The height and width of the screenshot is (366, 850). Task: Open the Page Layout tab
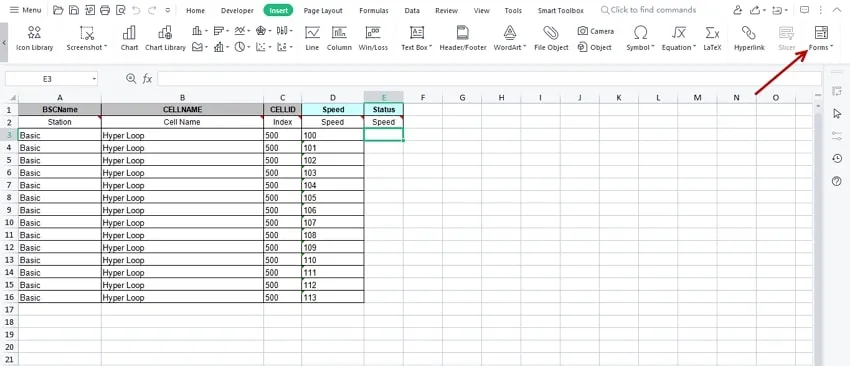point(323,10)
